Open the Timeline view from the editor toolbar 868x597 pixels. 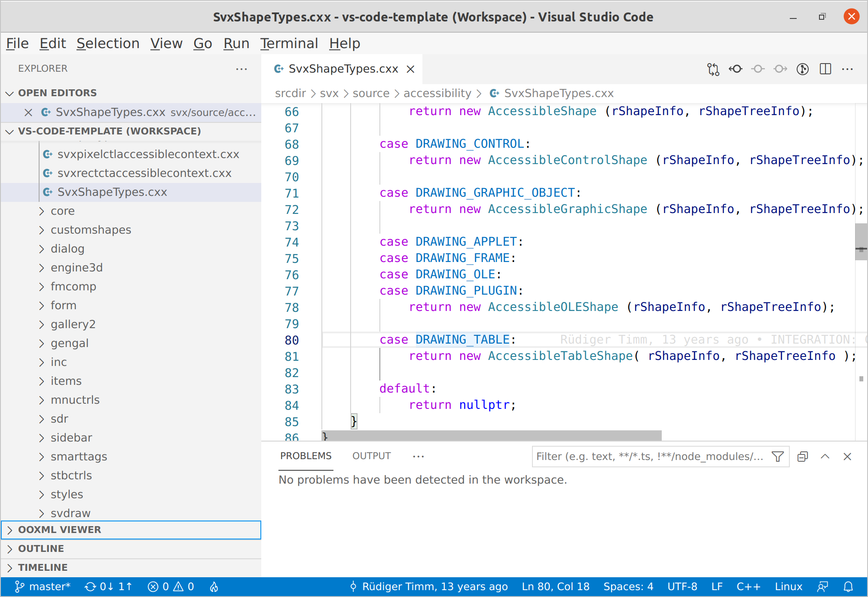(x=802, y=69)
